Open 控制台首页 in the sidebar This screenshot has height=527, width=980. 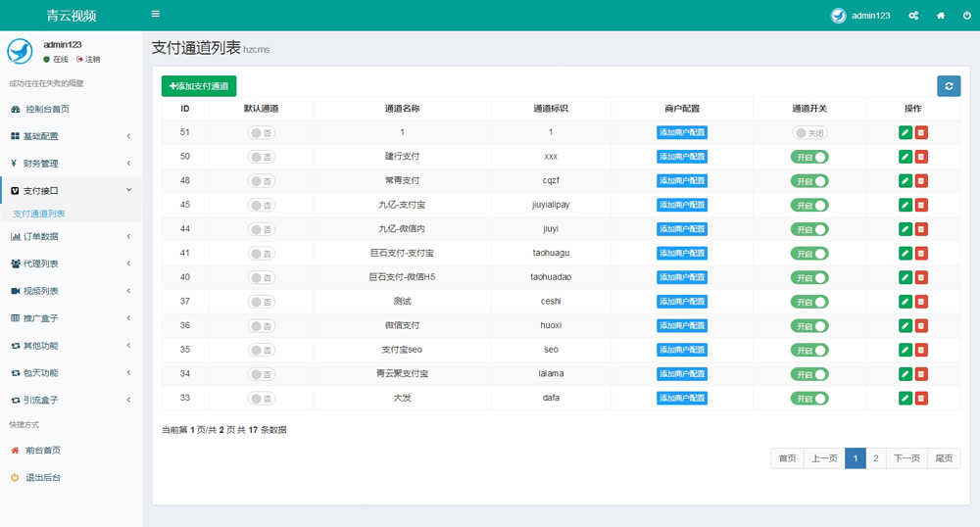tap(47, 109)
